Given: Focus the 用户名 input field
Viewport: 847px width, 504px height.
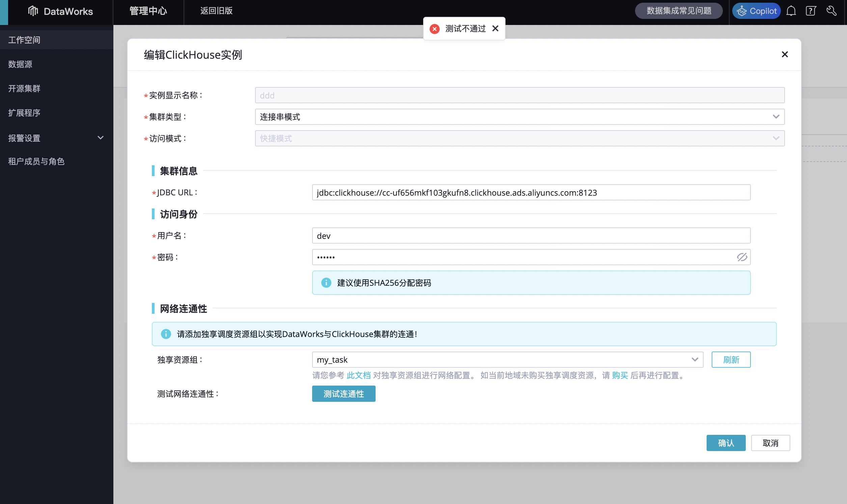Looking at the screenshot, I should coord(531,236).
